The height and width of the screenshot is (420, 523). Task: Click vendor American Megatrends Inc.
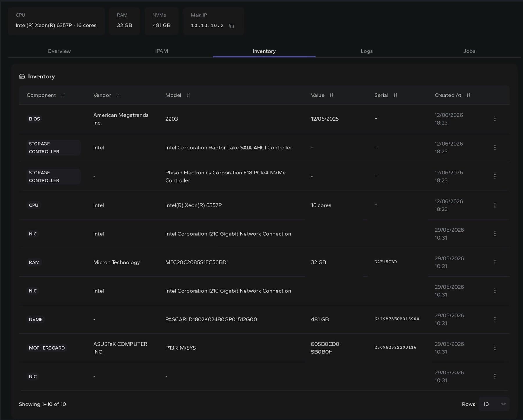(121, 119)
